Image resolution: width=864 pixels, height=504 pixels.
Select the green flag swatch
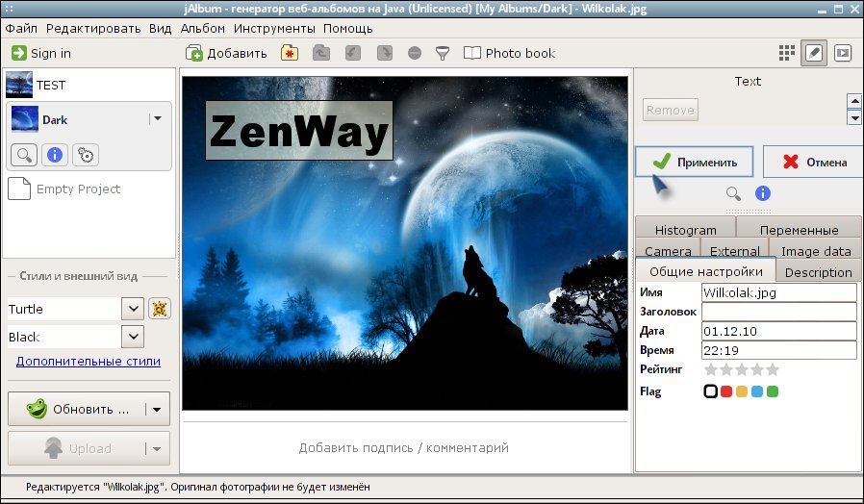click(x=773, y=391)
